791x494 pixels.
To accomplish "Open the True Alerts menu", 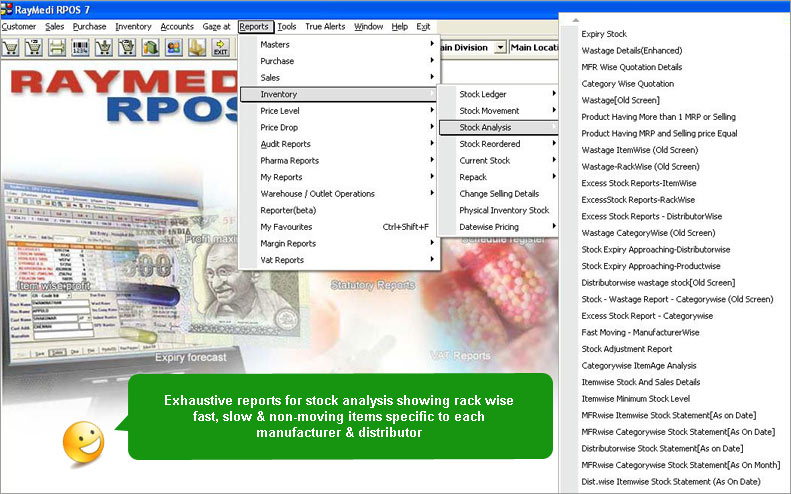I will pos(326,26).
